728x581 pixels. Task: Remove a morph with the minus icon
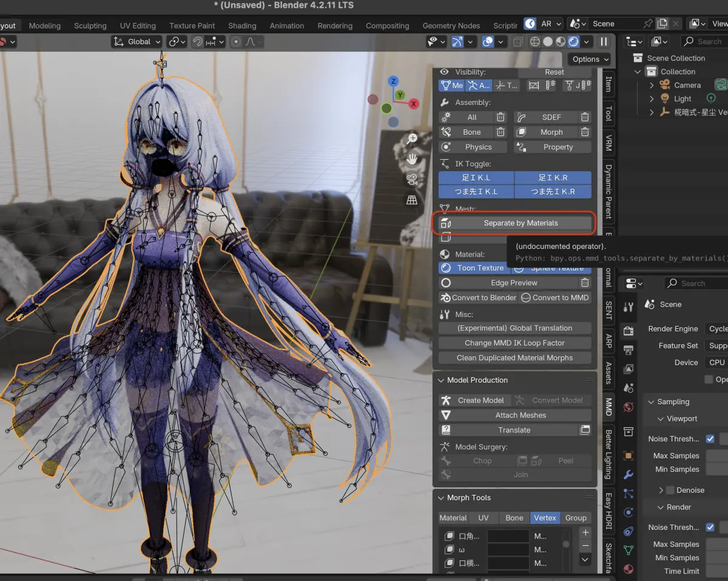point(585,545)
